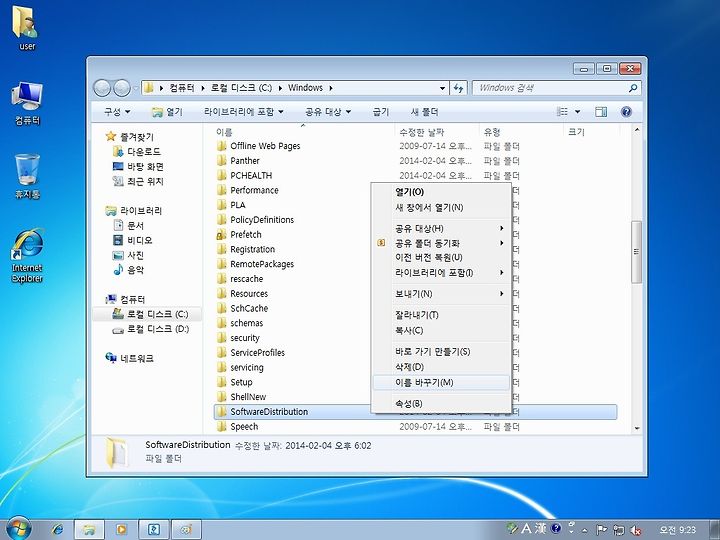This screenshot has width=720, height=540.
Task: Click the file list scroll-down arrow
Action: point(636,428)
